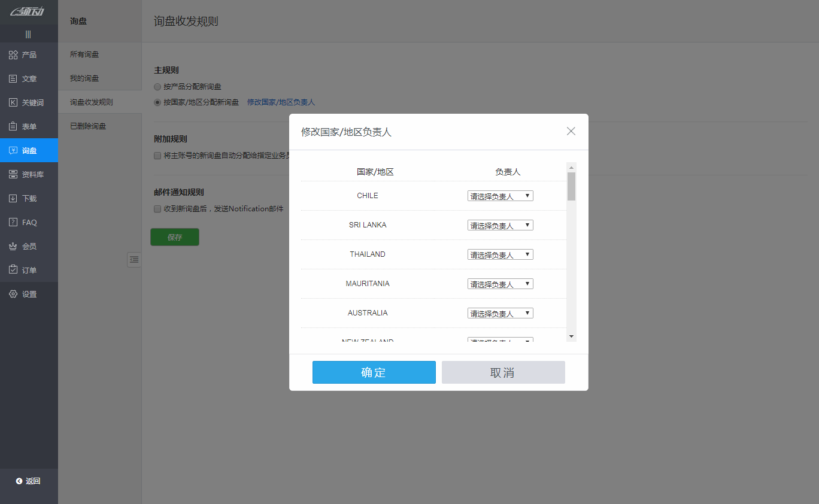
Task: Click the 确定 confirm button
Action: pyautogui.click(x=374, y=372)
